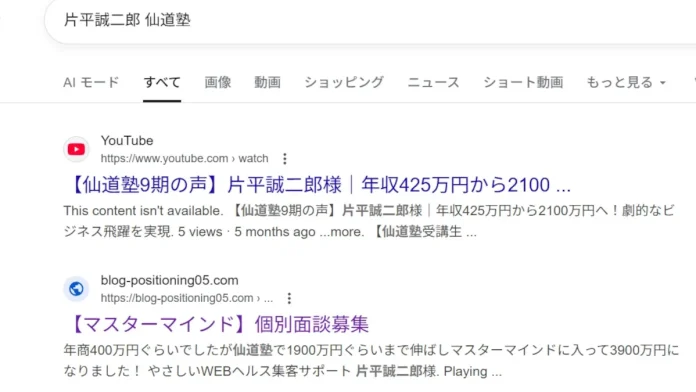Click the blog-positioning05.com globe favicon
Image resolution: width=696 pixels, height=392 pixels.
[76, 289]
